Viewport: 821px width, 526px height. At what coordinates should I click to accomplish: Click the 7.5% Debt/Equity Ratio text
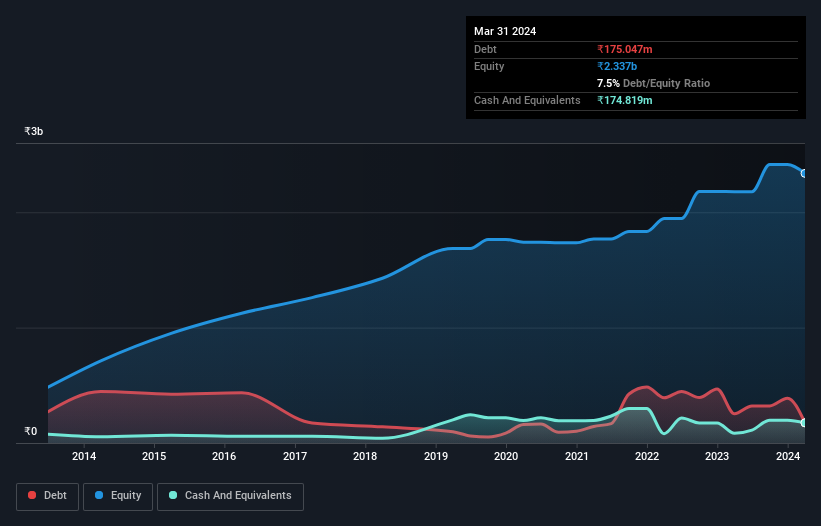pyautogui.click(x=653, y=83)
